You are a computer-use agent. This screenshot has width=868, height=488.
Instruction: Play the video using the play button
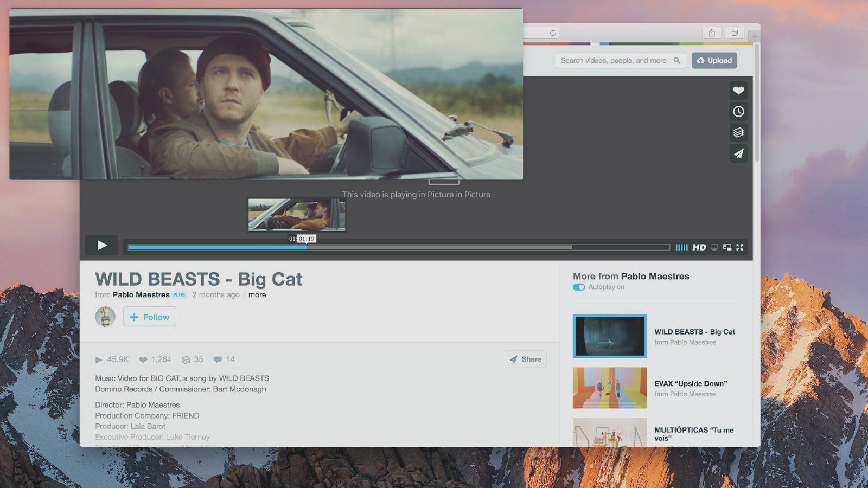pos(101,245)
